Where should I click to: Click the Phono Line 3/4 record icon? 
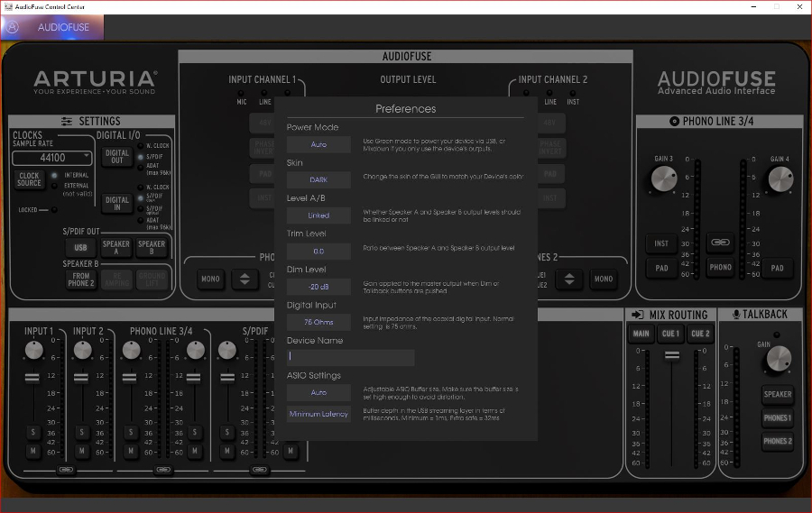click(674, 121)
